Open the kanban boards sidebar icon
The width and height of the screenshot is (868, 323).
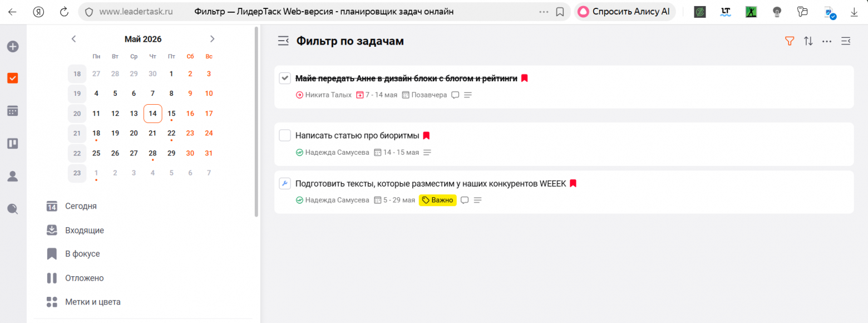point(13,143)
